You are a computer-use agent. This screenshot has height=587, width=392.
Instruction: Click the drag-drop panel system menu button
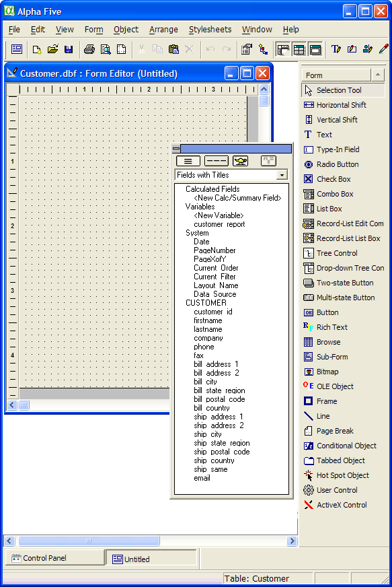(175, 149)
